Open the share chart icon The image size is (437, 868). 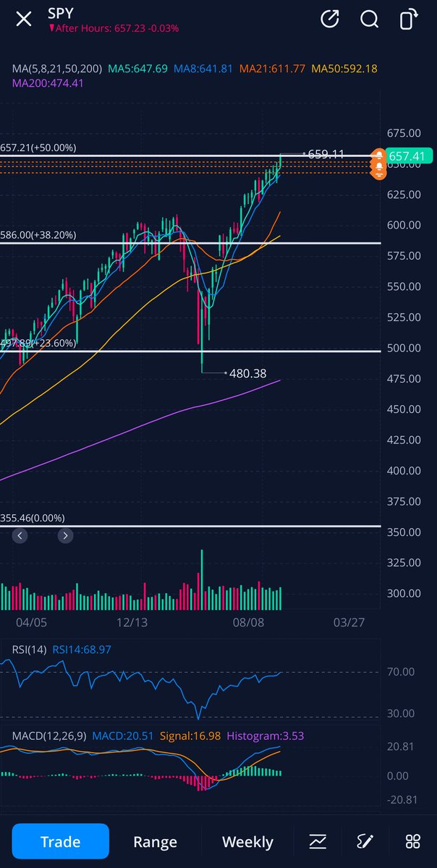330,19
